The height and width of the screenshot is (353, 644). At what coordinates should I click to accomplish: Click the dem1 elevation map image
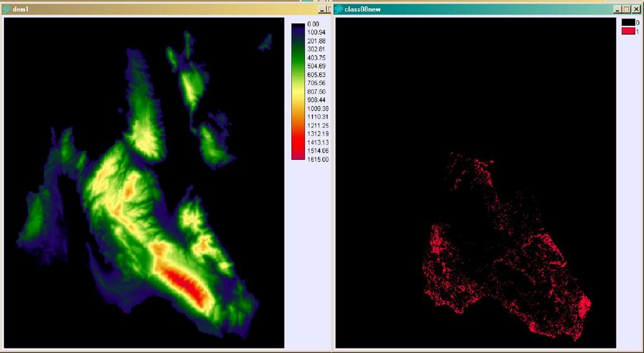144,183
